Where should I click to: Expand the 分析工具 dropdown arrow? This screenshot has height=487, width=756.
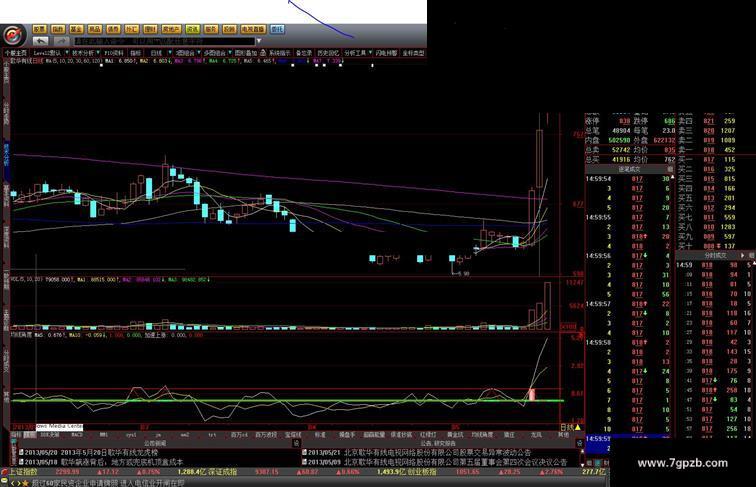[370, 53]
